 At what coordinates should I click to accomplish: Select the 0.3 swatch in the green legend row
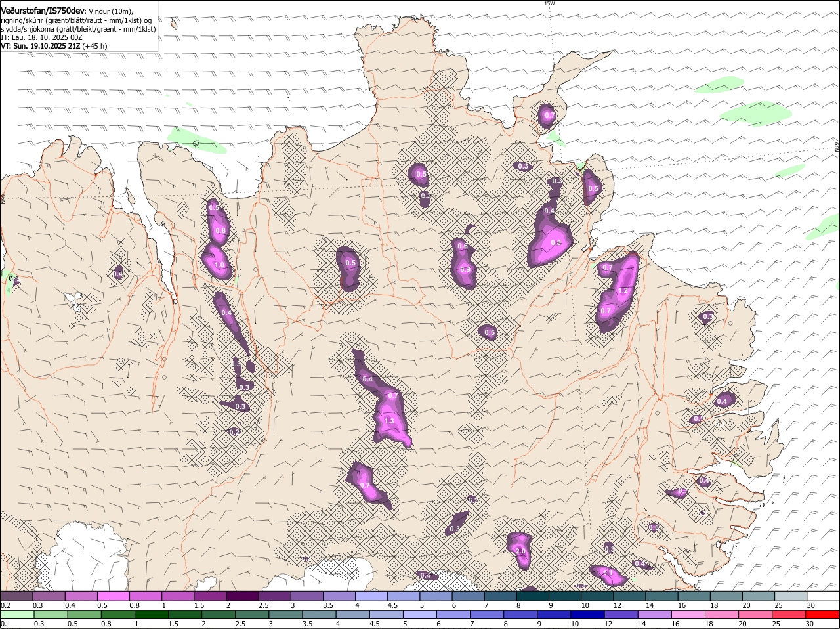51,615
